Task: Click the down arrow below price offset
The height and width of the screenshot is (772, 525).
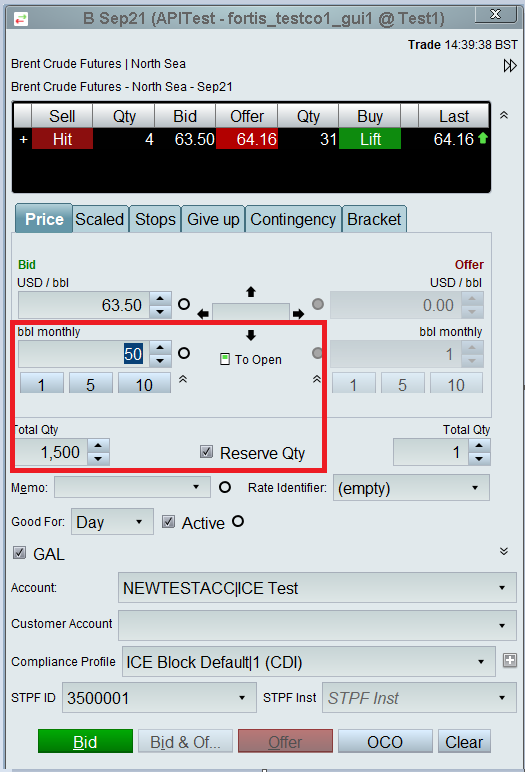Action: pos(251,335)
